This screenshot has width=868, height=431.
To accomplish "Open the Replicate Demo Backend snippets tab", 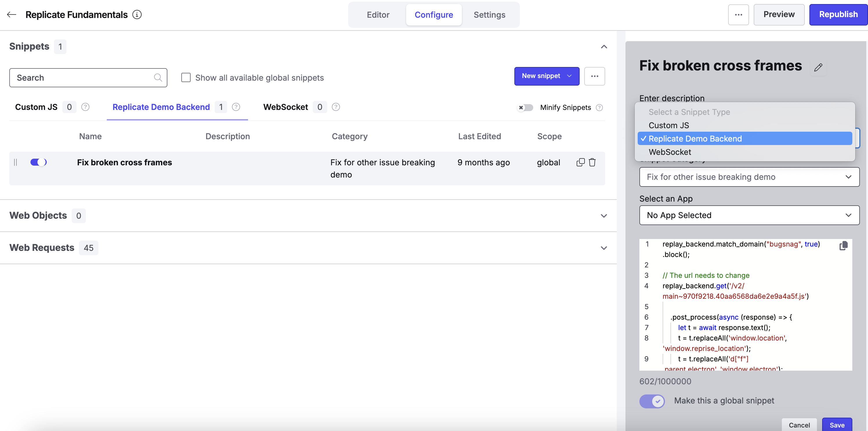I will (161, 107).
